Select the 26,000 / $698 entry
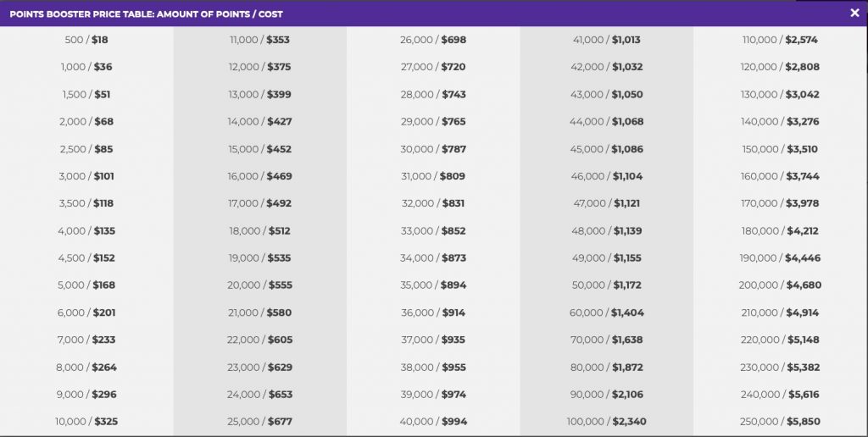Image resolution: width=868 pixels, height=437 pixels. coord(433,40)
